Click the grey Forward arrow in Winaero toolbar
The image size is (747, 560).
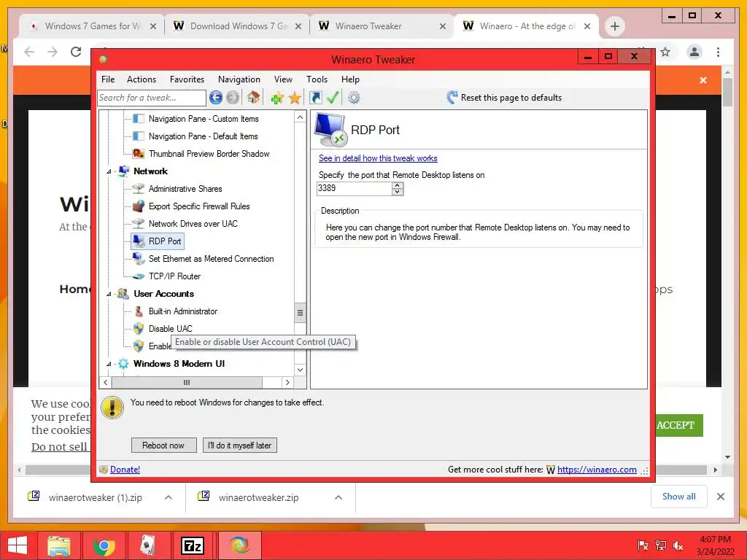click(233, 98)
